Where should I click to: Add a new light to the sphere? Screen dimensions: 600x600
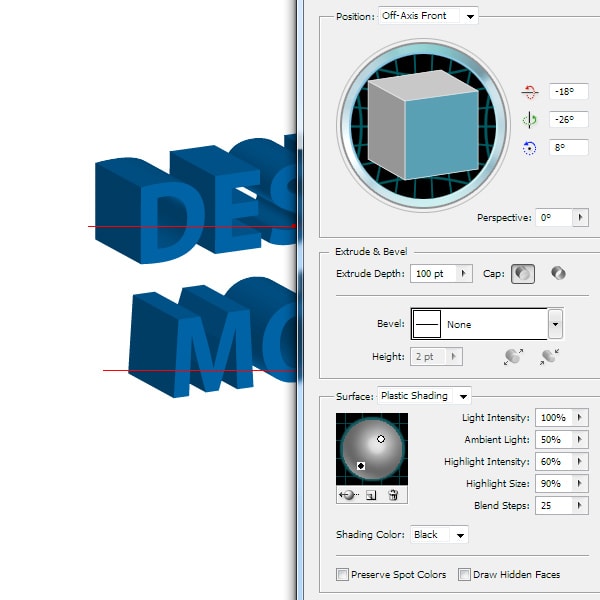(x=371, y=495)
